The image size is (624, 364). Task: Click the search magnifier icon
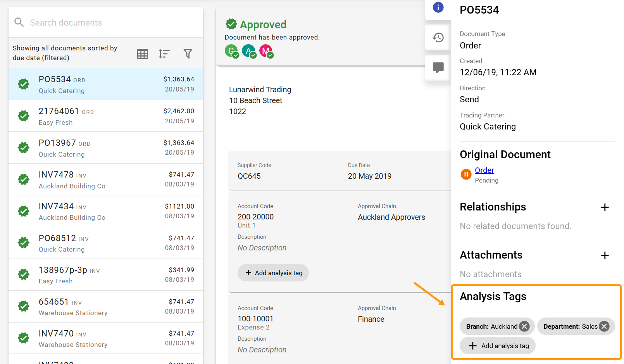19,22
